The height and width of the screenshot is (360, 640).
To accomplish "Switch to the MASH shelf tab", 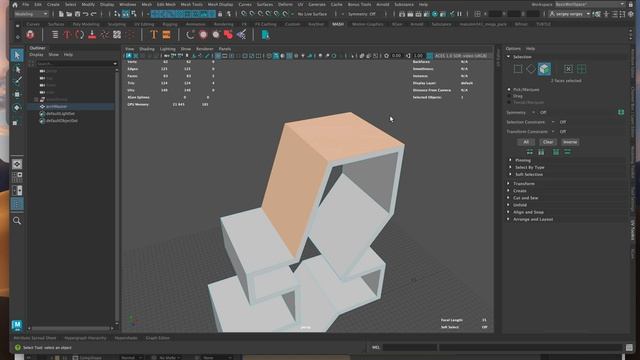I will point(338,24).
